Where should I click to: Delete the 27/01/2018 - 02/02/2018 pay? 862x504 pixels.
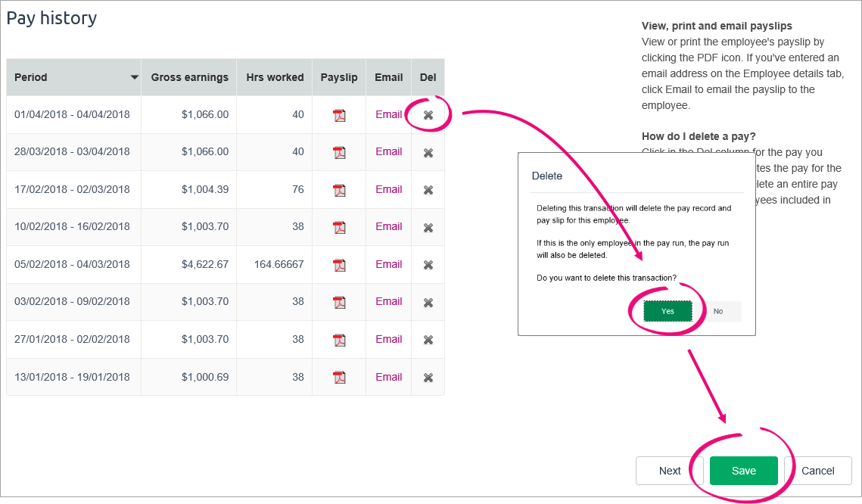point(428,341)
